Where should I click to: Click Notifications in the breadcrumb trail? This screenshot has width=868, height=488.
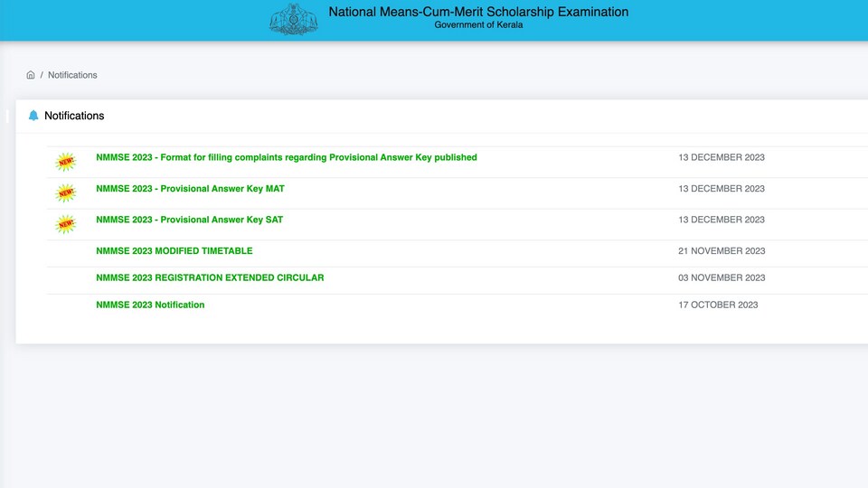(x=72, y=75)
